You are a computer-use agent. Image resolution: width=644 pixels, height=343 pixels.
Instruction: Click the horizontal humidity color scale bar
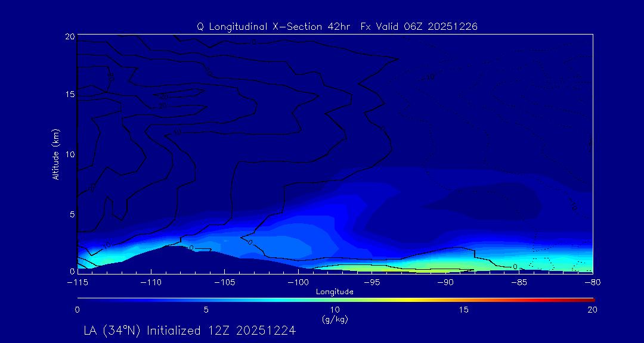pos(336,300)
